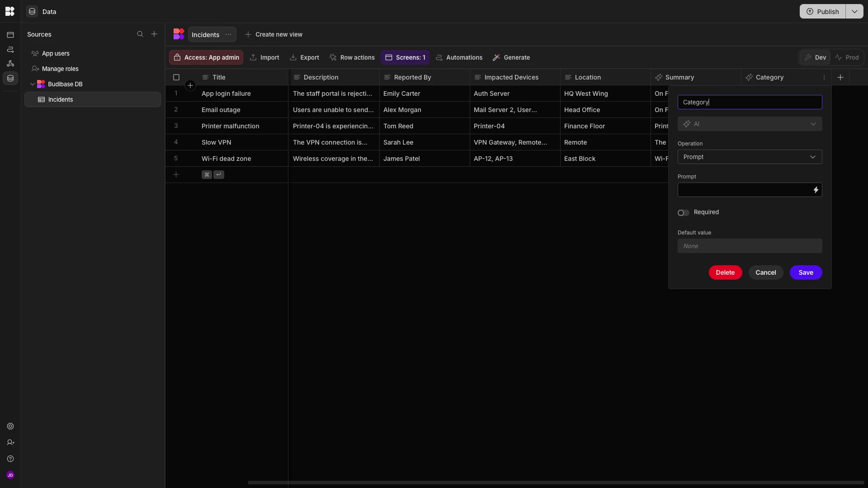868x488 pixels.
Task: Open the AI column type dropdown
Action: (749, 123)
